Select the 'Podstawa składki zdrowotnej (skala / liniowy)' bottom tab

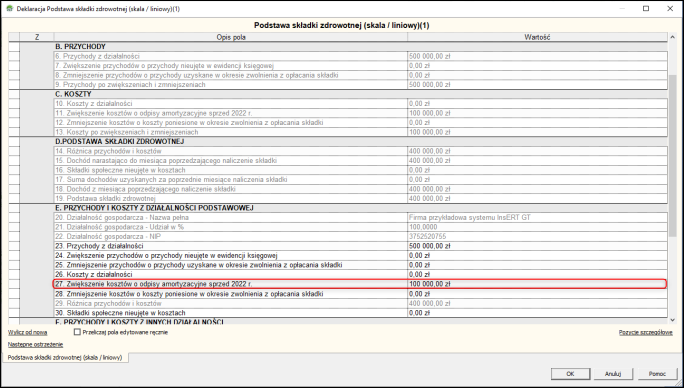click(65, 357)
